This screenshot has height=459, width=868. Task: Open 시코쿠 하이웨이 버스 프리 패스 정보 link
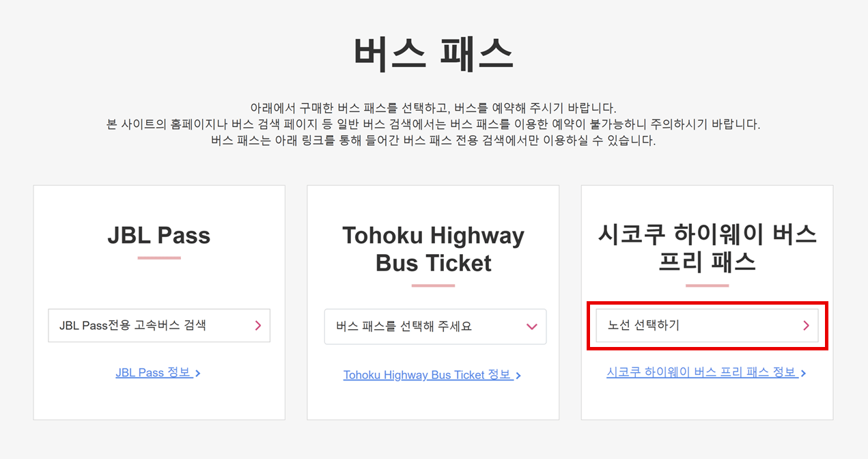[701, 373]
